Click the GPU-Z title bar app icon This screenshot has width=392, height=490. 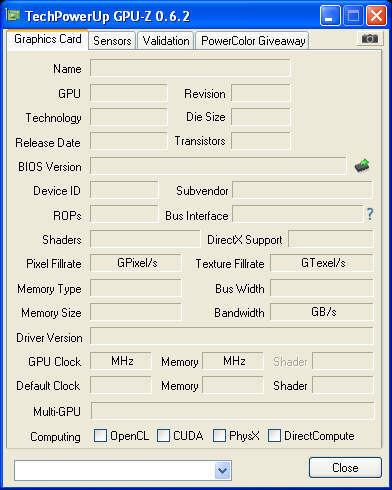point(14,15)
